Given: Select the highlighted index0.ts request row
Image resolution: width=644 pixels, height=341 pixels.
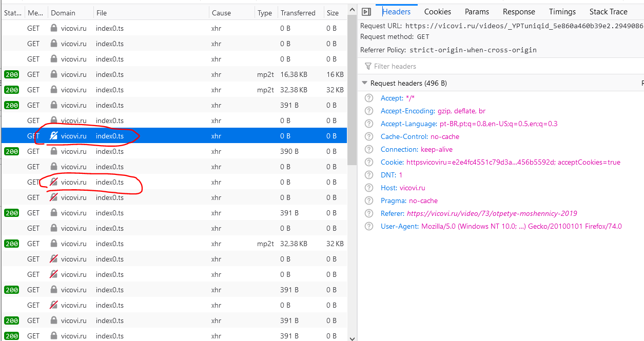Looking at the screenshot, I should point(174,136).
